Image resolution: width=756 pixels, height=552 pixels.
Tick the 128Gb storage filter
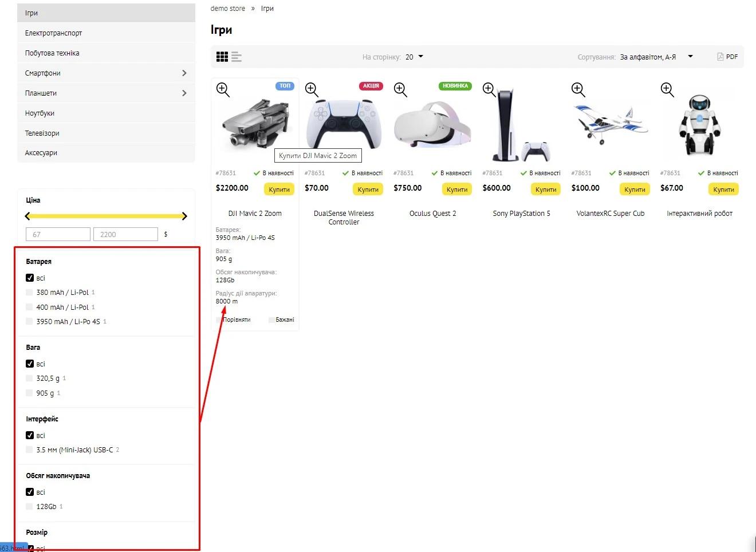click(30, 507)
